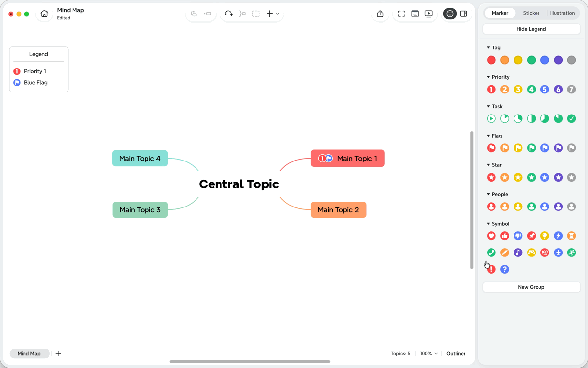Viewport: 588px width, 368px height.
Task: Click the Play slideshow icon
Action: point(429,14)
